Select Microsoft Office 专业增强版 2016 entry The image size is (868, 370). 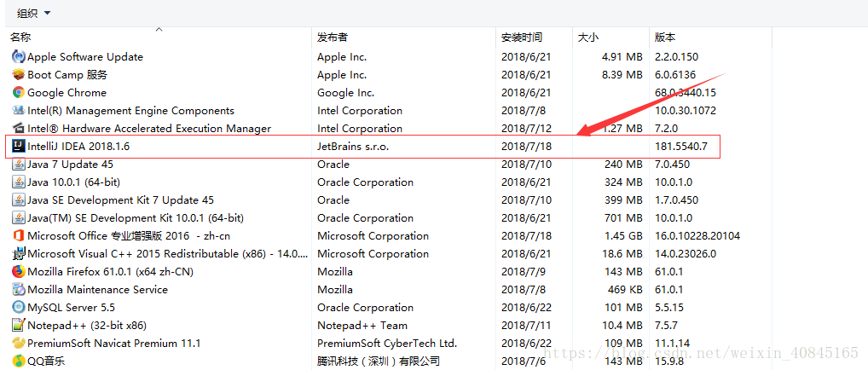tap(129, 235)
